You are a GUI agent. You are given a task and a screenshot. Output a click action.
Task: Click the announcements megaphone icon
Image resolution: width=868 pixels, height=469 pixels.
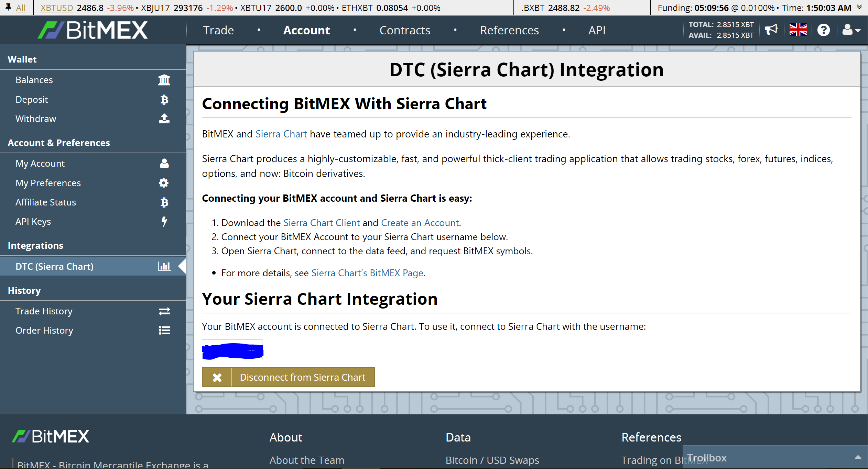point(771,30)
